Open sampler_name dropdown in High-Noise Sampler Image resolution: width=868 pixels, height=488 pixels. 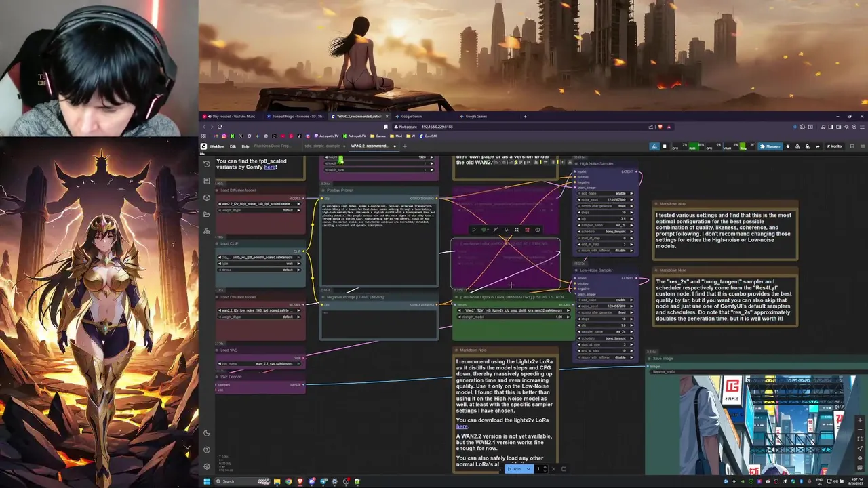605,225
